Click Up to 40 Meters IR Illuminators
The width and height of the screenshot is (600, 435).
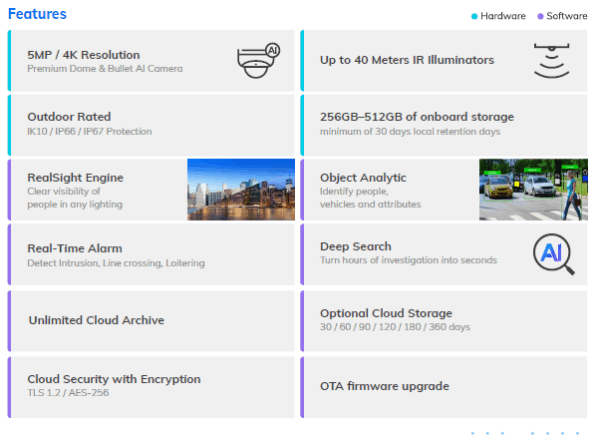[x=406, y=60]
